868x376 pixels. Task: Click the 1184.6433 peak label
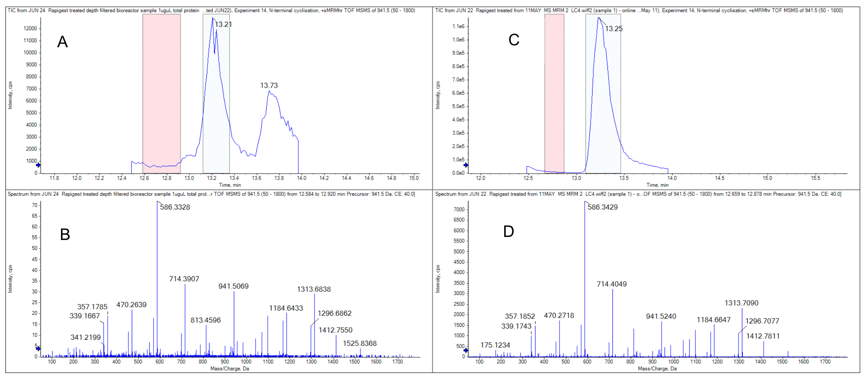click(x=286, y=308)
